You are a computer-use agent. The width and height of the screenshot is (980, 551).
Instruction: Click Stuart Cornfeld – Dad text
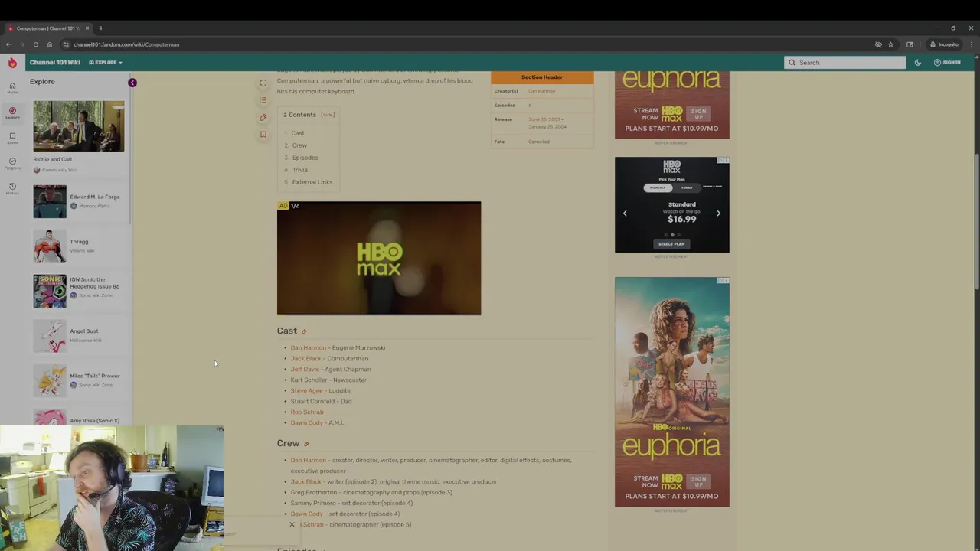(x=321, y=401)
